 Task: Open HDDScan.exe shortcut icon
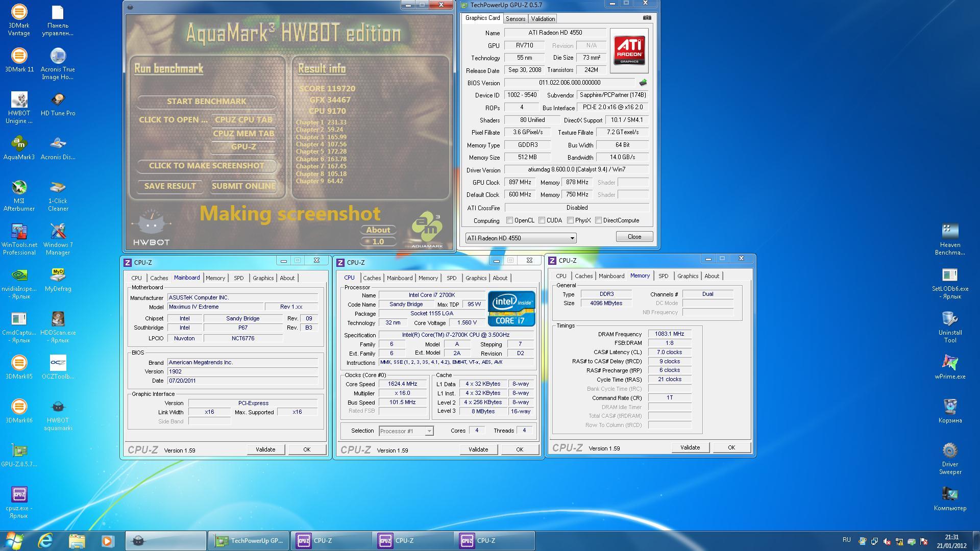coord(58,327)
